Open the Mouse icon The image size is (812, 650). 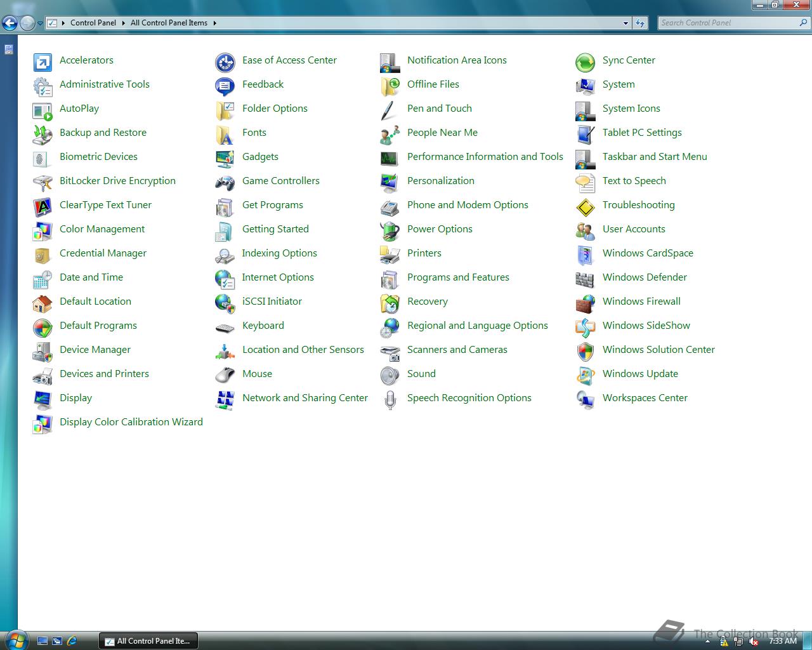225,375
